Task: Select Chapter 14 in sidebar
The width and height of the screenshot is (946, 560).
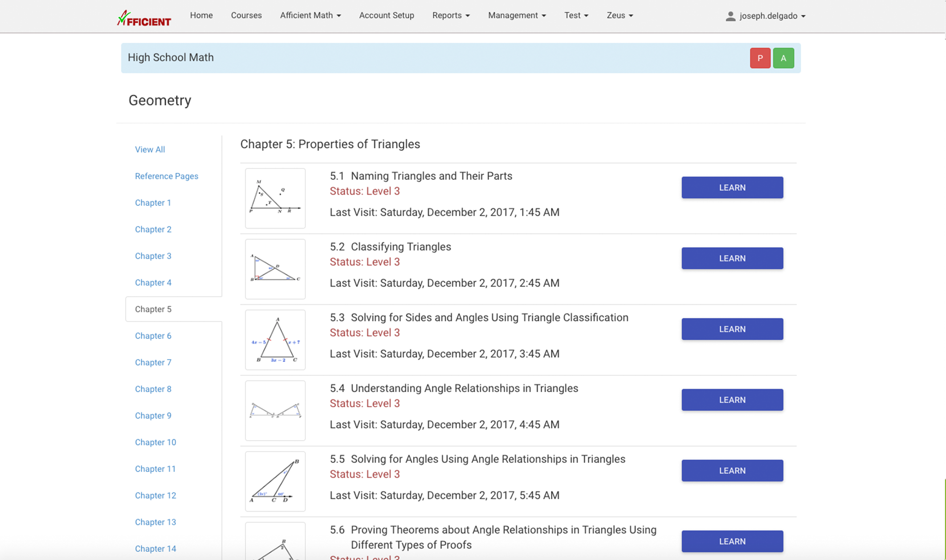Action: (156, 548)
